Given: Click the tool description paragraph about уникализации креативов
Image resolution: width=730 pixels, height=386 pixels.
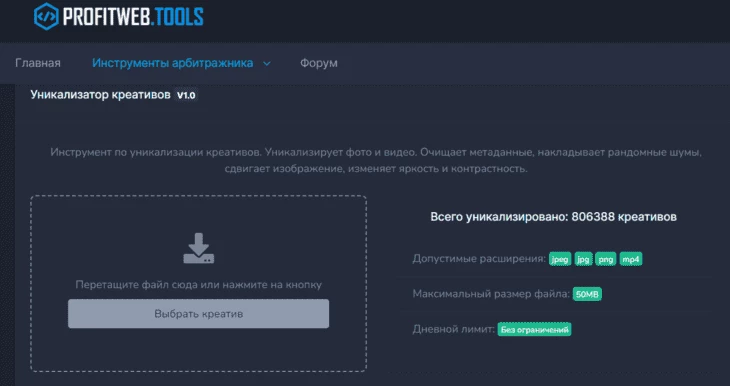Looking at the screenshot, I should point(376,161).
